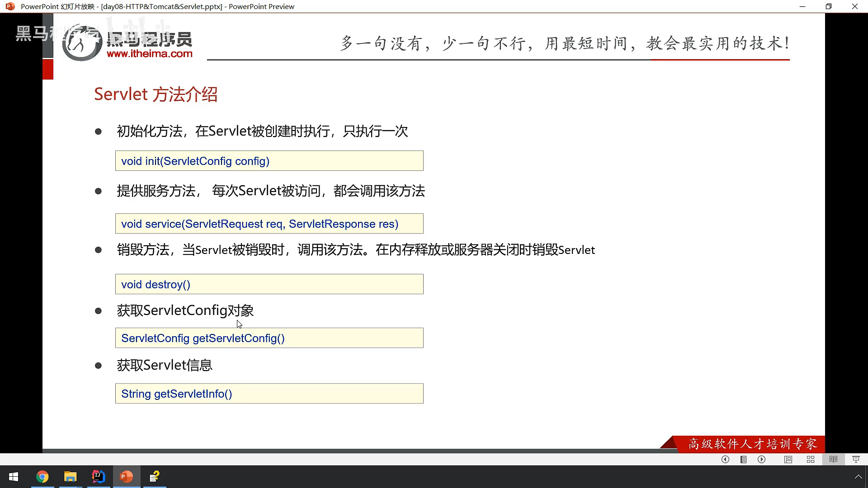Screen dimensions: 868x488
Task: Click the www.itheima.com link
Action: click(150, 54)
